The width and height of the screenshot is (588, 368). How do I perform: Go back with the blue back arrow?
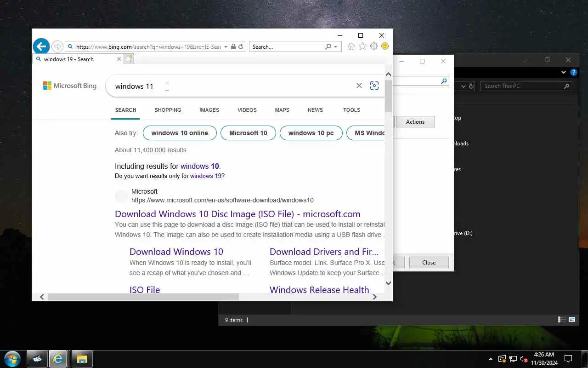click(41, 46)
